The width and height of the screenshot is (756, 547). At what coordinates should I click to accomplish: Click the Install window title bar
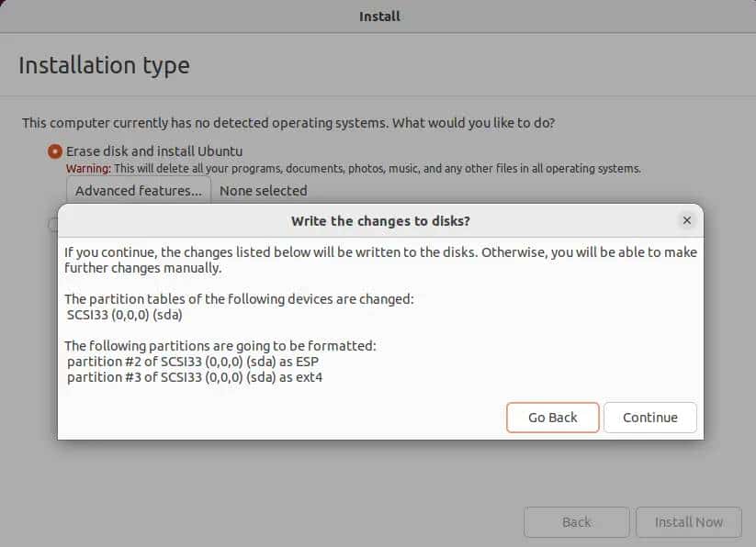[x=378, y=16]
